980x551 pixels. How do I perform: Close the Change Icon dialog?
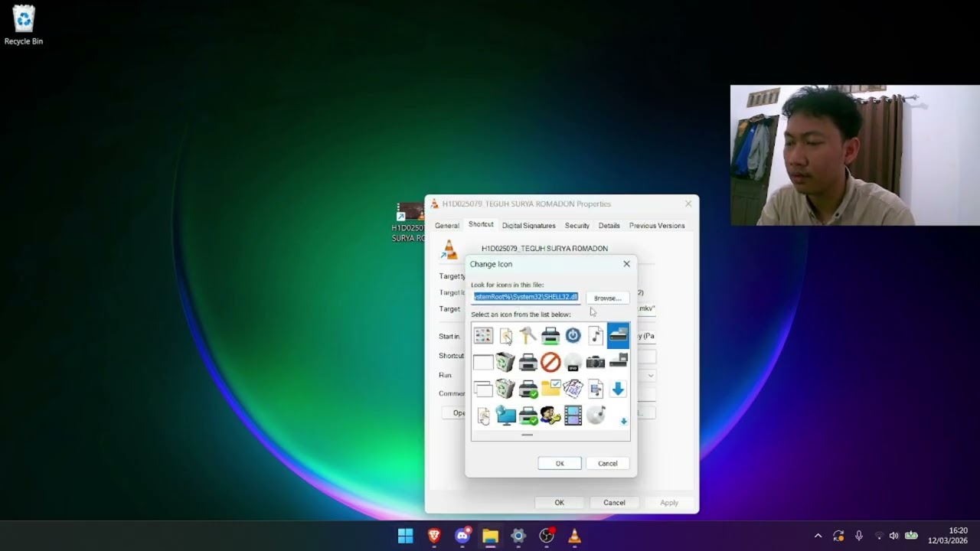click(x=626, y=264)
